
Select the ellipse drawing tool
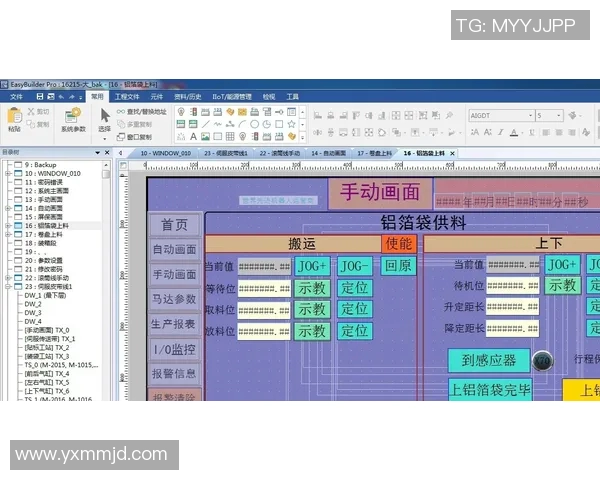(x=254, y=124)
